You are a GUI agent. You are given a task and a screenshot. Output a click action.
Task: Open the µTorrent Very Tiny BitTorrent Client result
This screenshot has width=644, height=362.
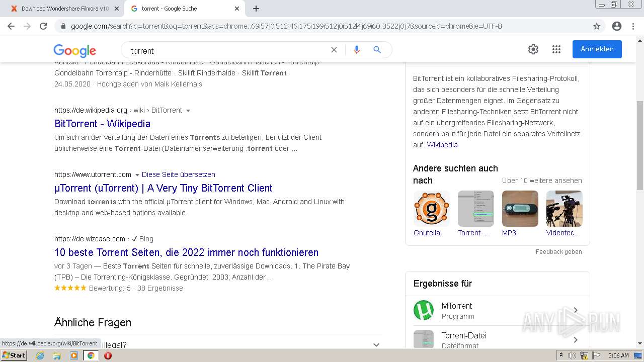[x=164, y=188]
